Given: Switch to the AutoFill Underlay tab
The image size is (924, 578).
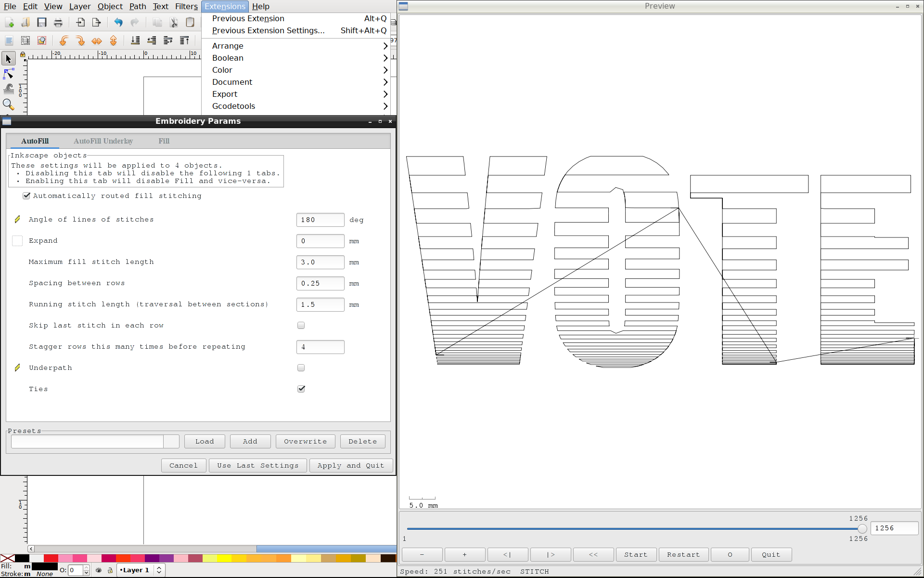Looking at the screenshot, I should click(x=103, y=141).
